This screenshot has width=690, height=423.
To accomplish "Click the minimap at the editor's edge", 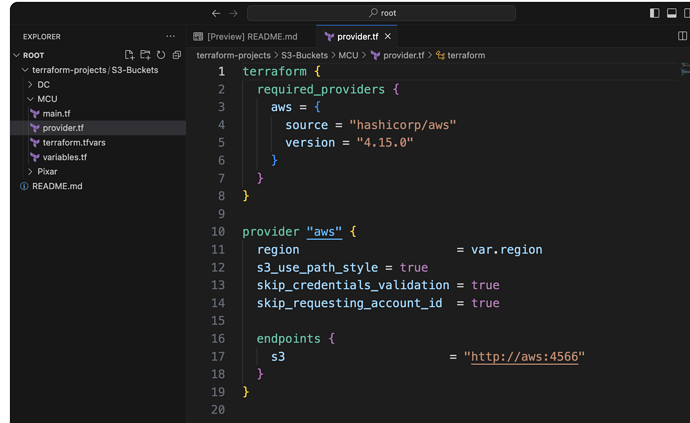I will [685, 69].
